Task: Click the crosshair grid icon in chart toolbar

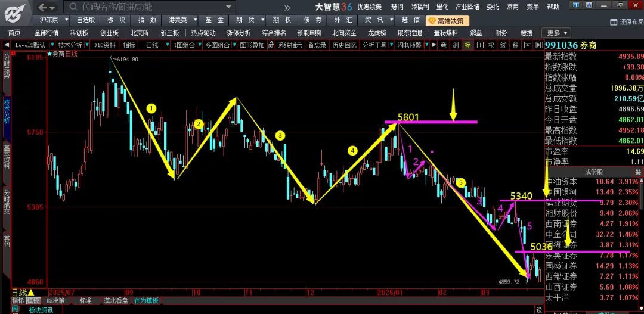Action: (x=479, y=45)
